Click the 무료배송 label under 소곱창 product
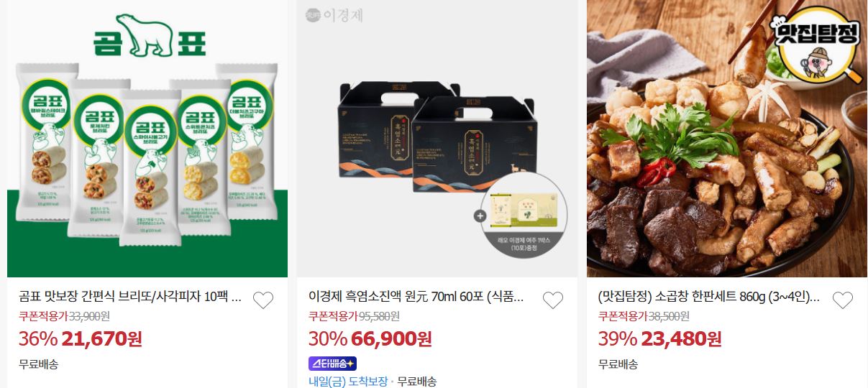 pyautogui.click(x=618, y=364)
